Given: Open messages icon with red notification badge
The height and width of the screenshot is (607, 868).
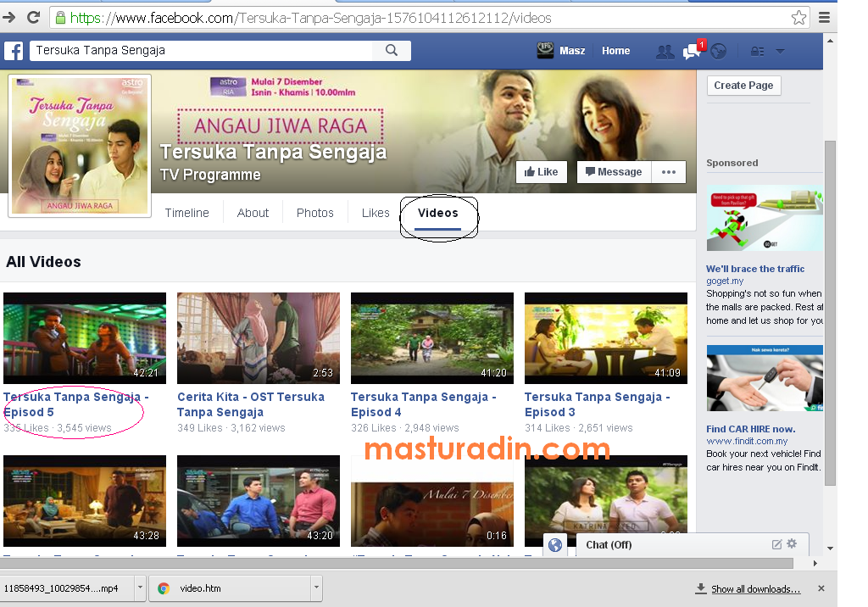Looking at the screenshot, I should coord(693,50).
